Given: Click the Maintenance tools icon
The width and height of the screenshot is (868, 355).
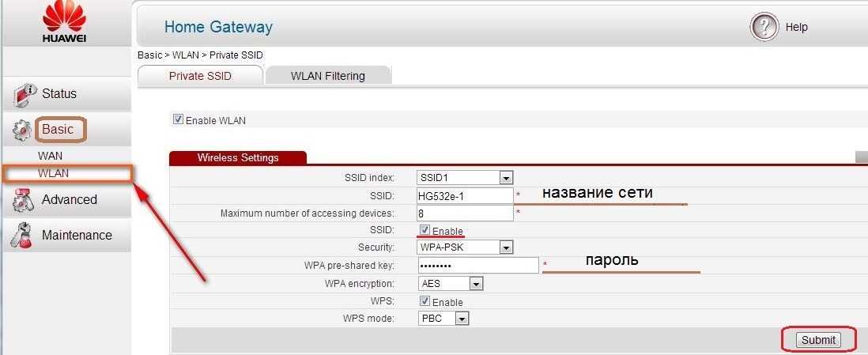Looking at the screenshot, I should click(24, 236).
